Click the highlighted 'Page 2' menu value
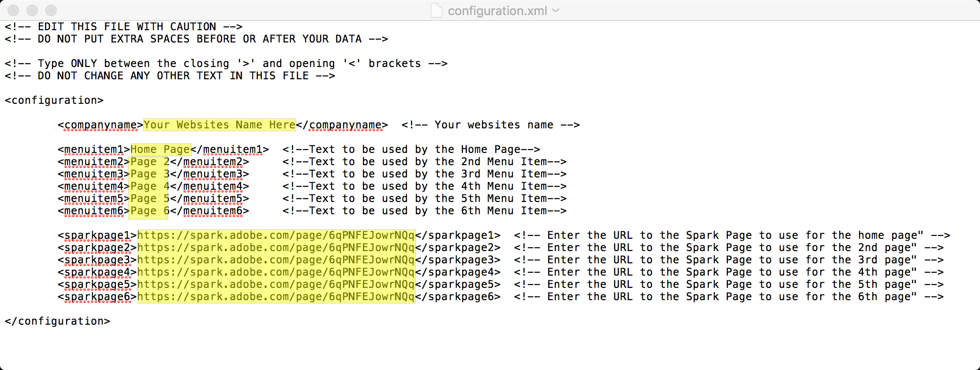 149,162
